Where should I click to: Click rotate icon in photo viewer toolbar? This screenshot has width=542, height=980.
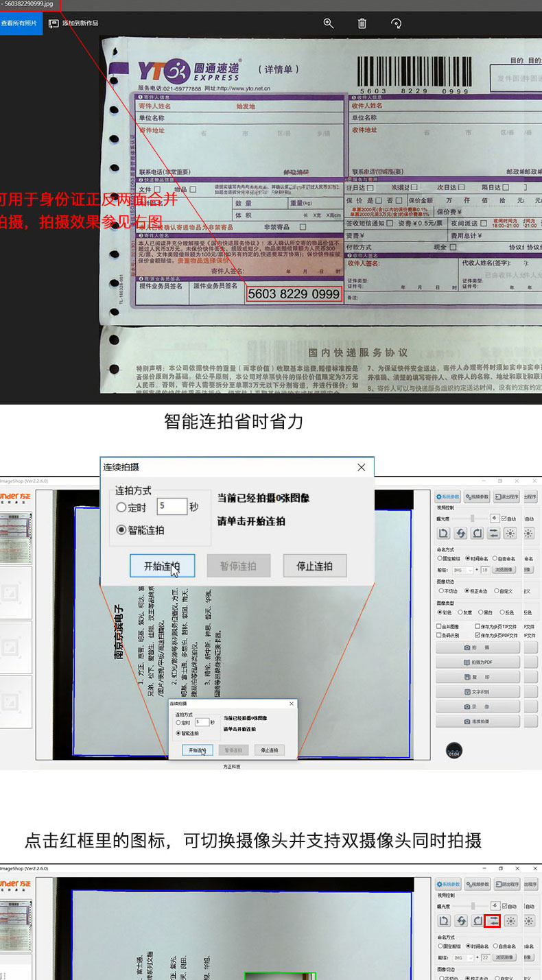396,23
